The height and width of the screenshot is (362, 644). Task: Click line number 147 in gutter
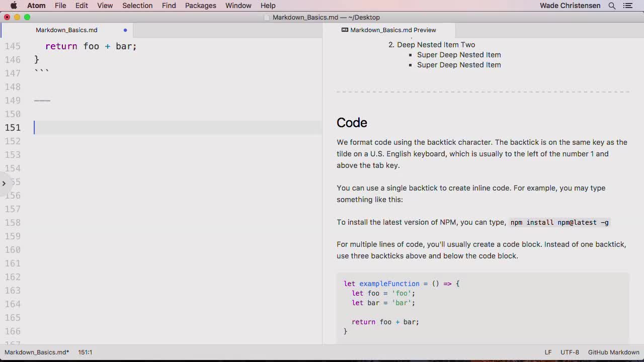tap(13, 73)
